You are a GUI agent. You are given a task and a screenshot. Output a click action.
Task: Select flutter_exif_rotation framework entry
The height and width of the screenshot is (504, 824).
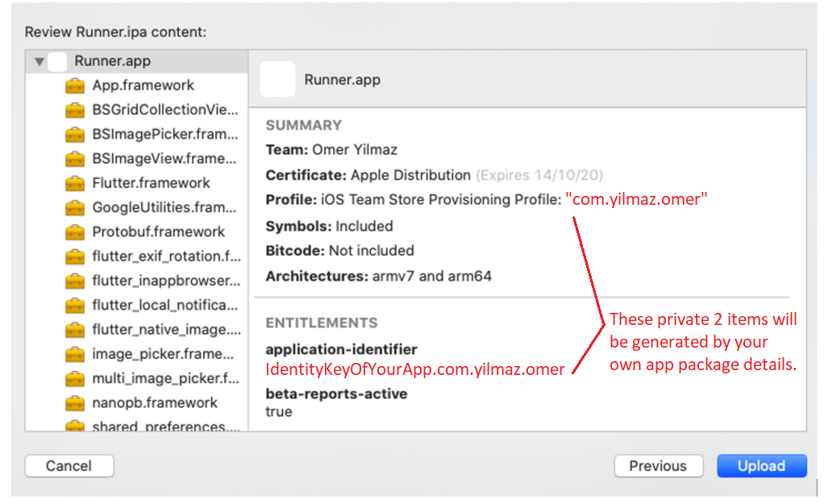165,256
